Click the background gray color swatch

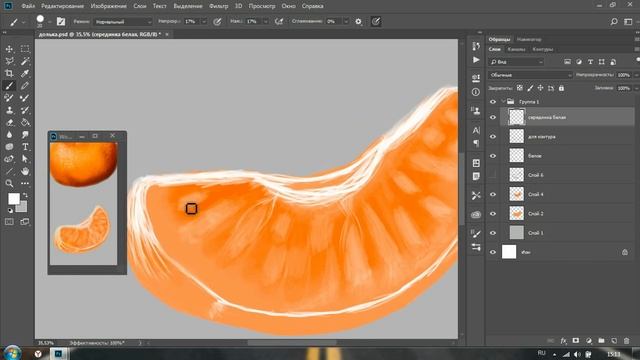(x=22, y=208)
